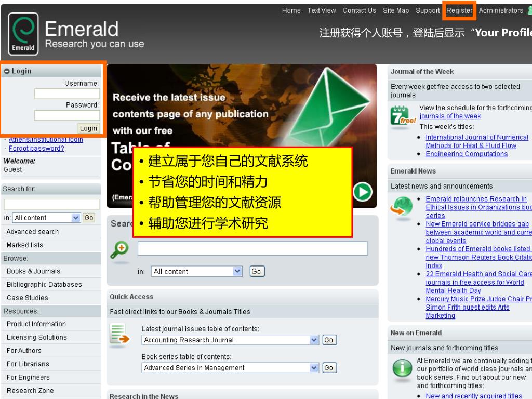Click Go beside Accounting Research Journal
This screenshot has width=532, height=399.
(x=329, y=340)
